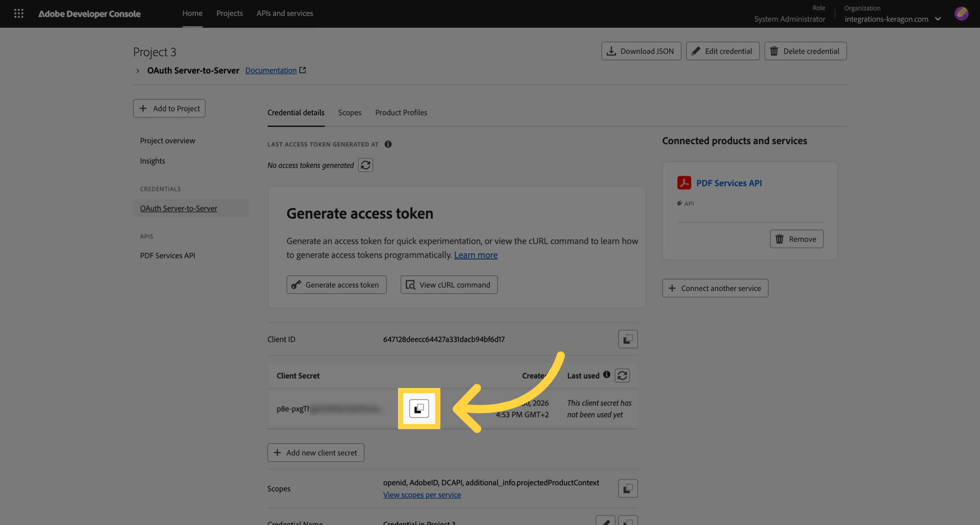Click Generate access token button

tap(336, 285)
